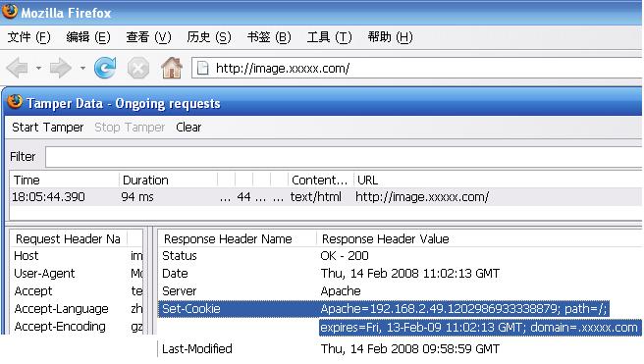
Task: Click the text/html content type cell
Action: click(315, 197)
